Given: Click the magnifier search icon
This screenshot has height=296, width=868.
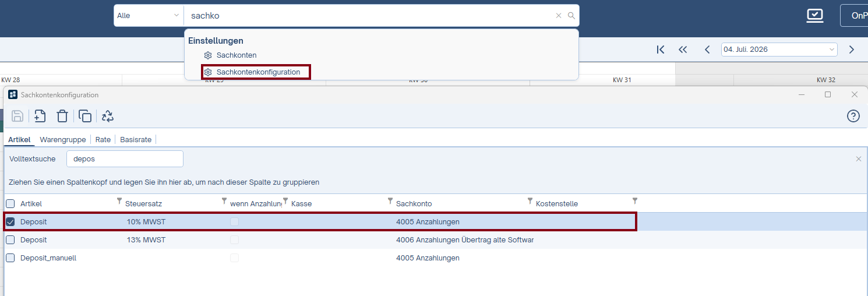Looking at the screenshot, I should tap(571, 16).
